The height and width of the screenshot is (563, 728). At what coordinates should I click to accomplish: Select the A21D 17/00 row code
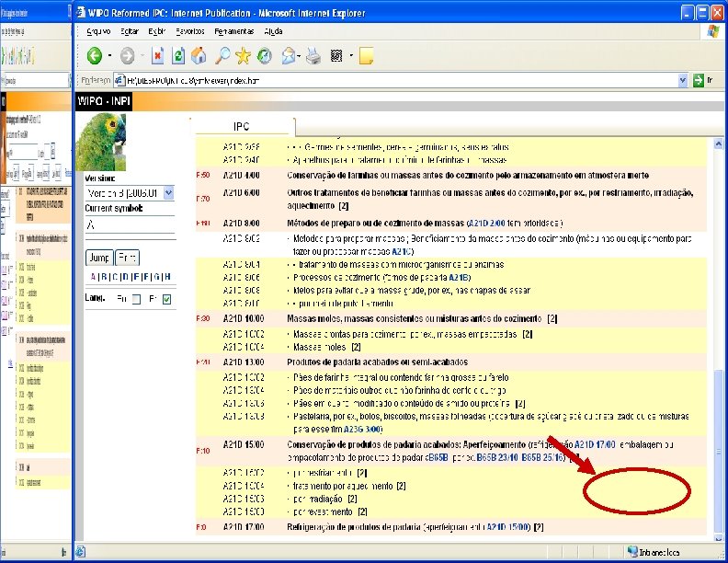244,527
